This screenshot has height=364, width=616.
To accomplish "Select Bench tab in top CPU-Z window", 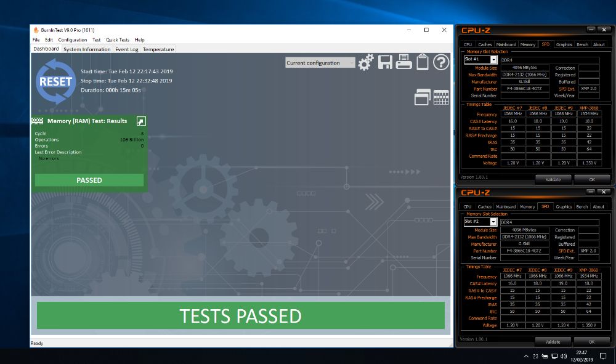I will point(582,44).
